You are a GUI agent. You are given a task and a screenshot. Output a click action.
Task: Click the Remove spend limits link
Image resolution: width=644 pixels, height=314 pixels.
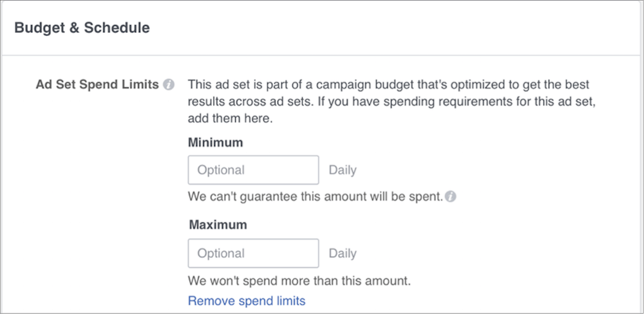[x=247, y=300]
